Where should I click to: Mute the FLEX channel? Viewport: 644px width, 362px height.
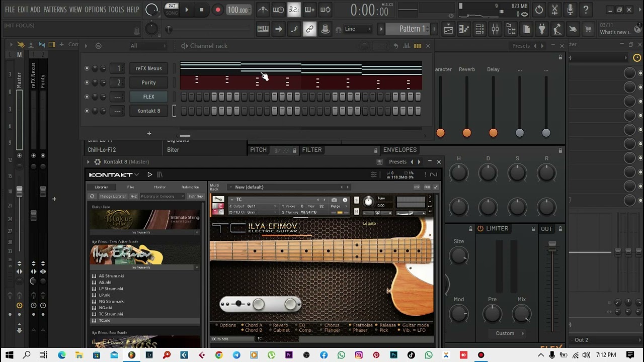coord(87,97)
